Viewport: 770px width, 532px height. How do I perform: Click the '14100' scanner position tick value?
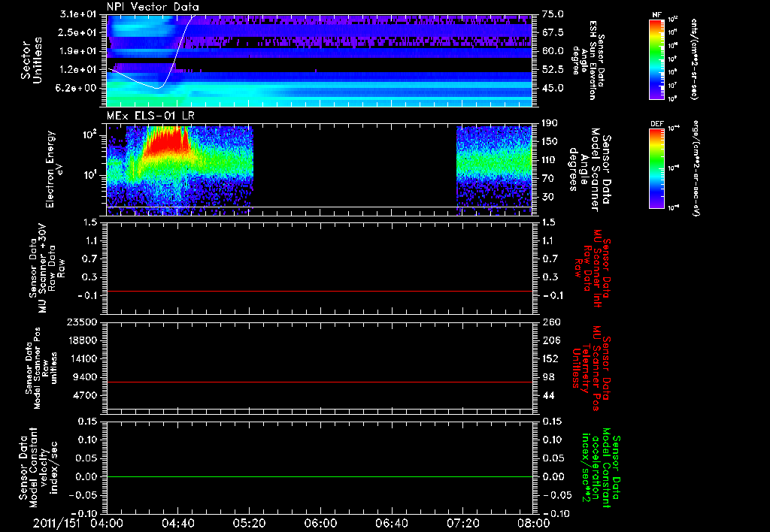pyautogui.click(x=81, y=358)
